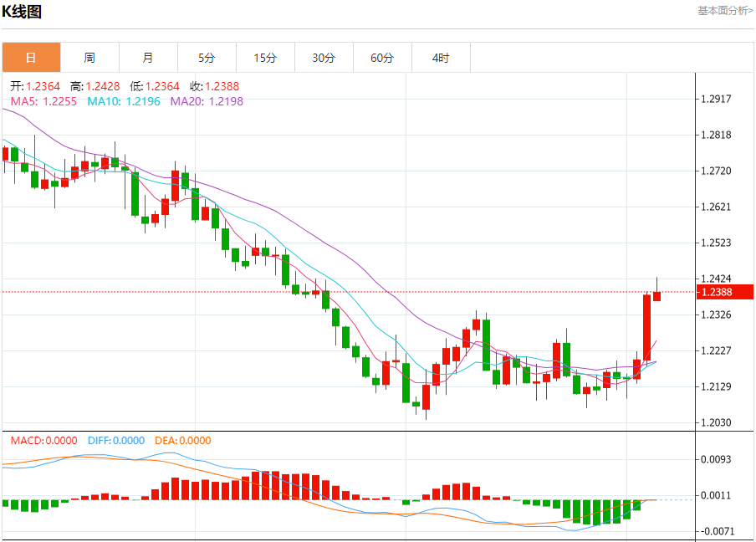
Task: Click the 1.2030 price axis label
Action: click(x=716, y=422)
